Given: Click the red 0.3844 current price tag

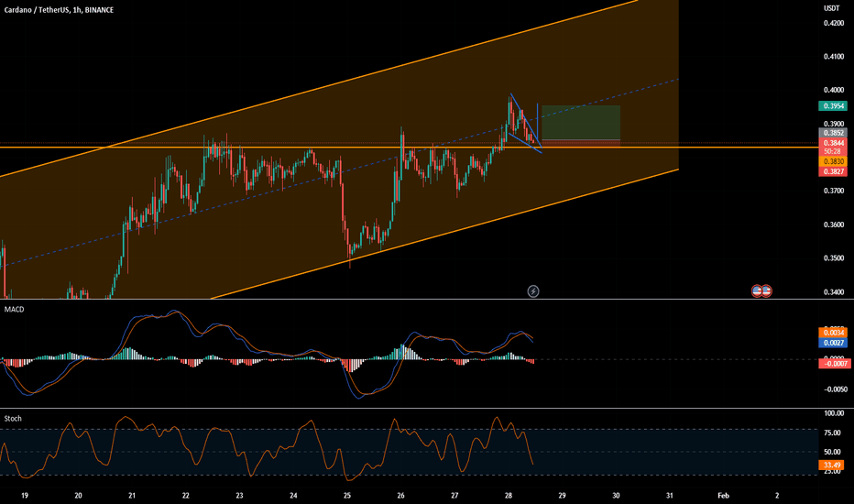Looking at the screenshot, I should click(833, 143).
